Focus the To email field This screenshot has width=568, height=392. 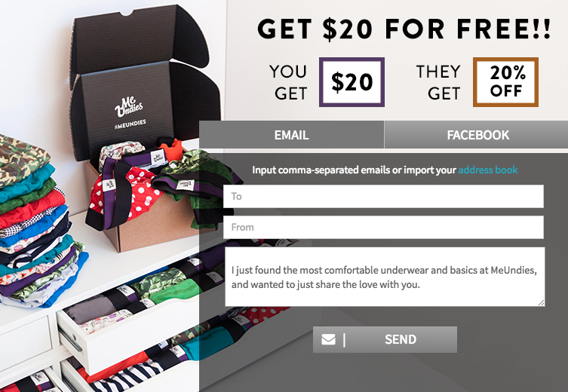click(383, 196)
